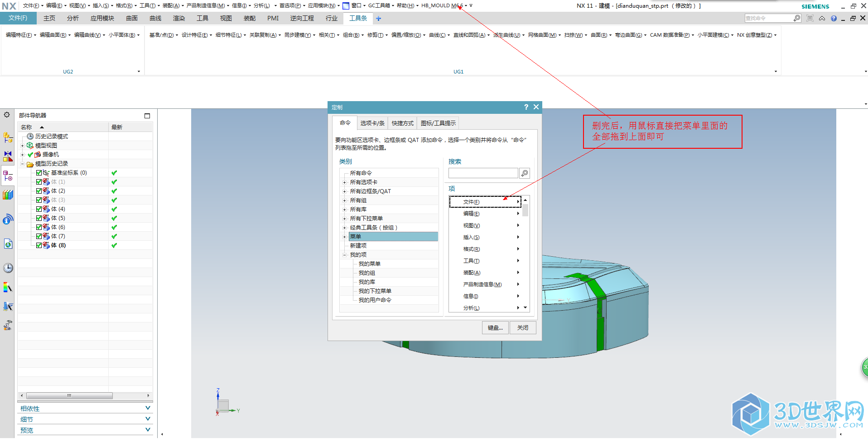Switch to 图标/工具提示 tab in 定制
Screen dimensions: 868x439
pos(438,123)
